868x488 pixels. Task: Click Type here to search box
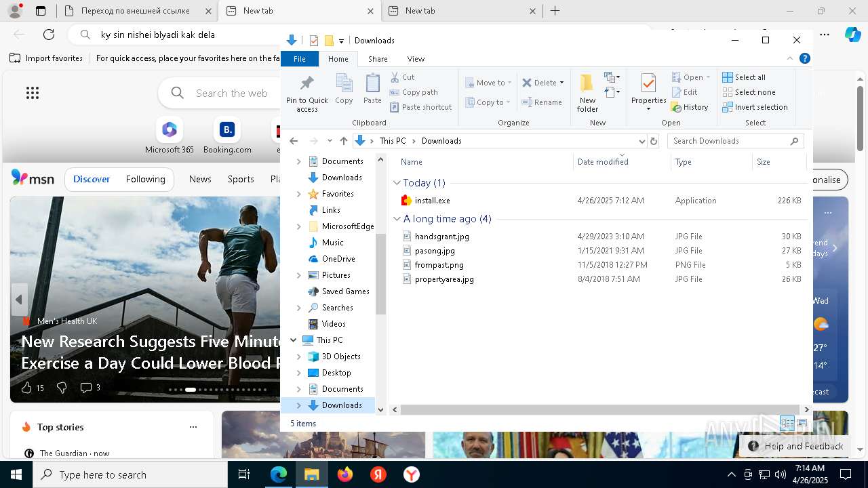pyautogui.click(x=130, y=474)
